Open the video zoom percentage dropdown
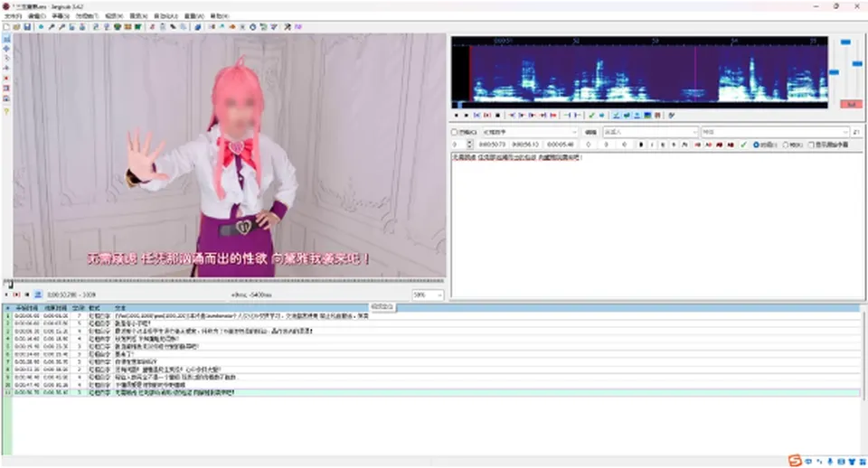 pos(428,295)
